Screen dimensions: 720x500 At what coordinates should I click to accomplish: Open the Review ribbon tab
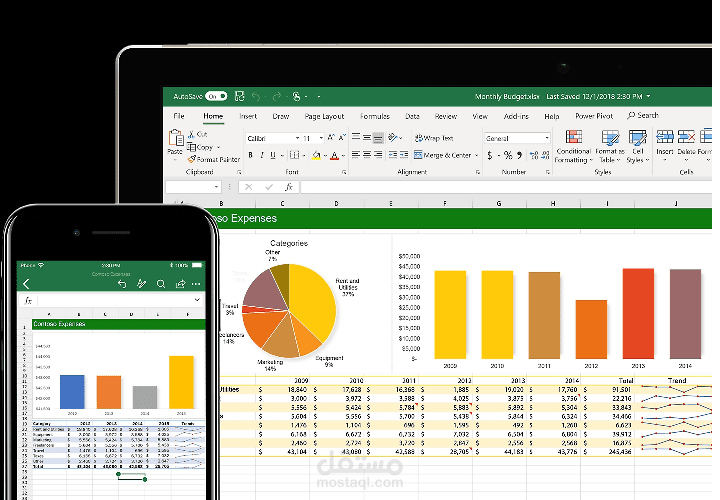pyautogui.click(x=446, y=116)
